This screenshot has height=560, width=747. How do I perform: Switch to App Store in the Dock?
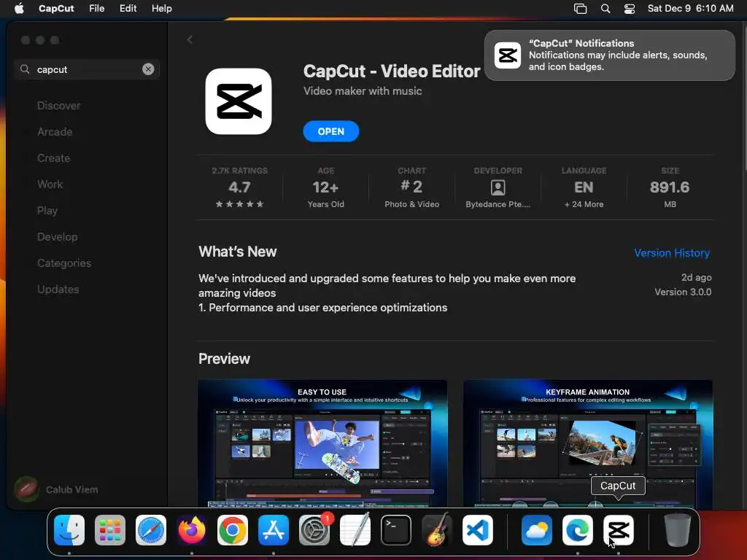tap(274, 530)
